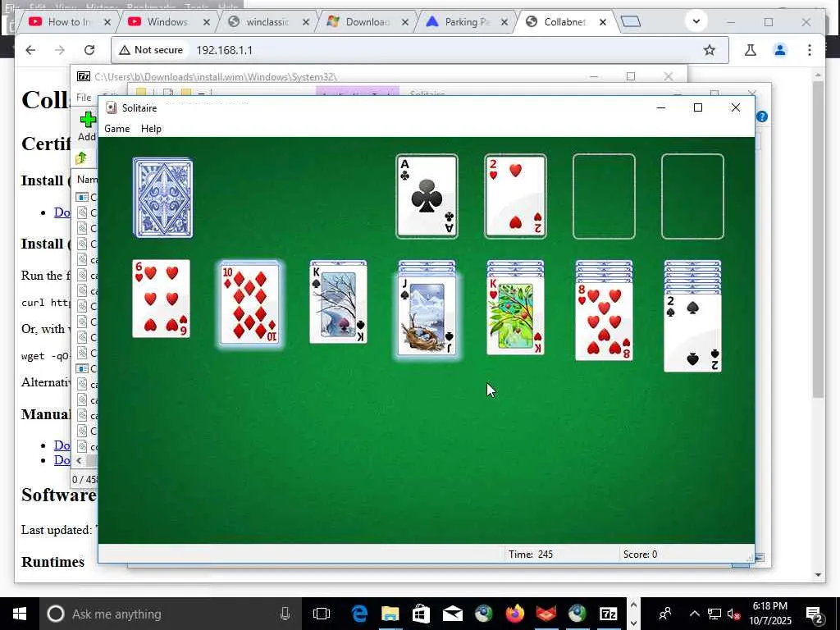Click the Name column header in 7-Zip
840x630 pixels.
pos(85,180)
